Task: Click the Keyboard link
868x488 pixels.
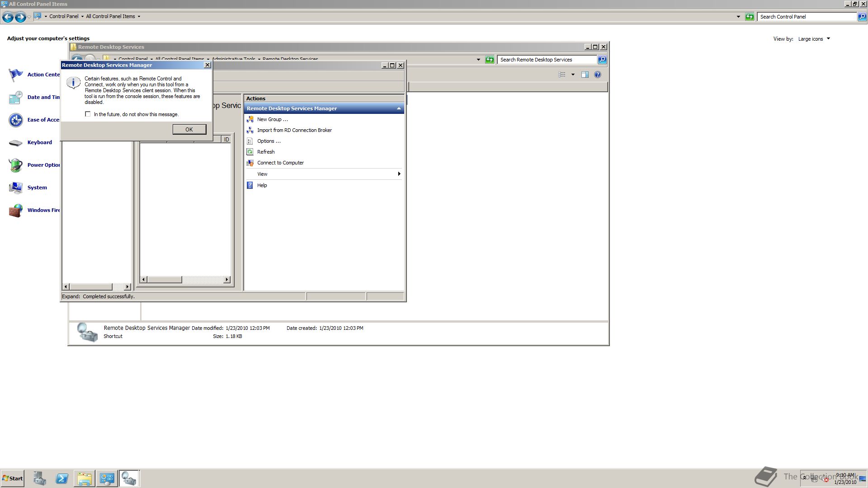Action: (x=40, y=142)
